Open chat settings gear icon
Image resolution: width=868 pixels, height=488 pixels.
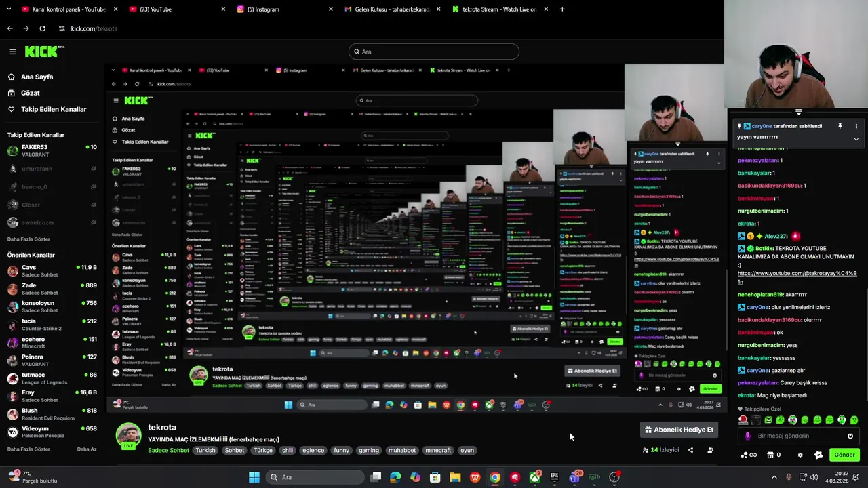coord(800,455)
